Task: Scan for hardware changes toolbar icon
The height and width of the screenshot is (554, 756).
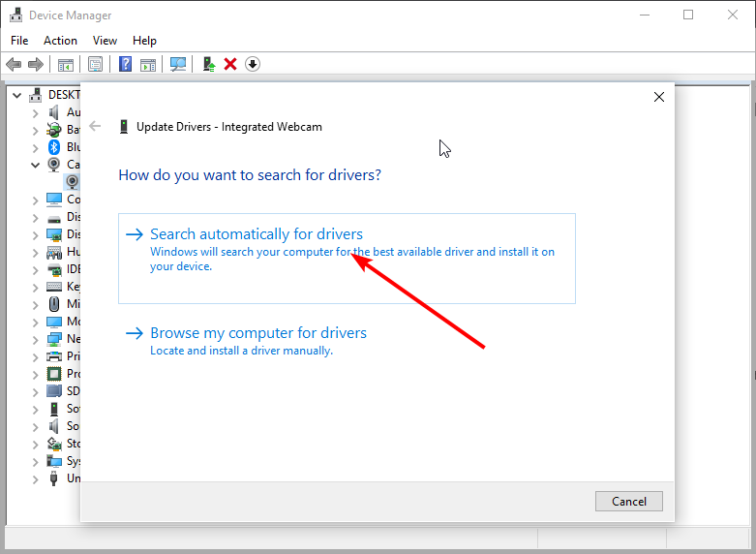Action: (x=178, y=64)
